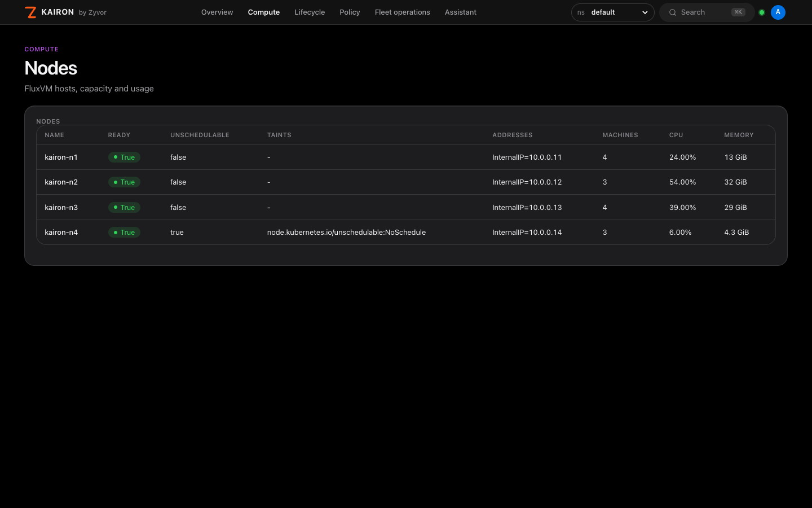This screenshot has height=508, width=812.
Task: Click the ⌘K shortcut badge
Action: click(x=738, y=12)
